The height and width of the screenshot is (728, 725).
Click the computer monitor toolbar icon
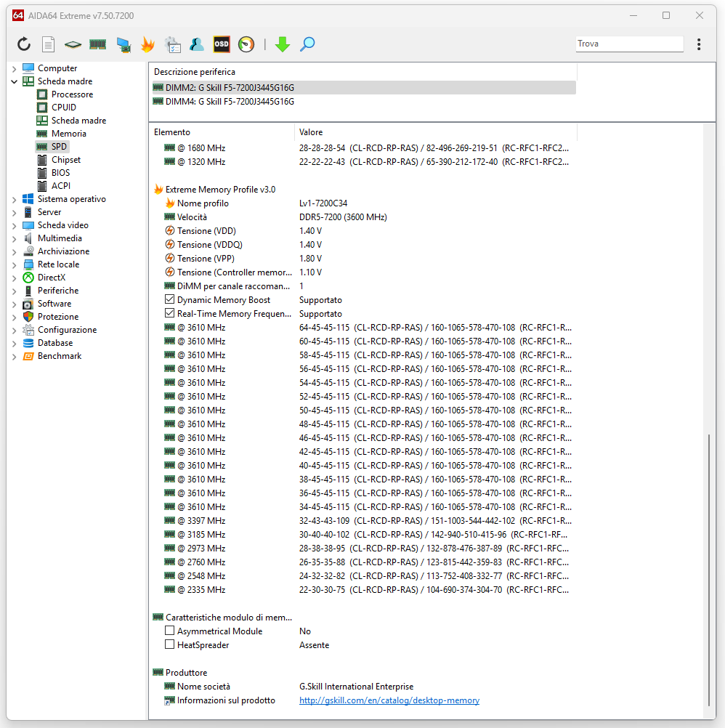pyautogui.click(x=123, y=44)
